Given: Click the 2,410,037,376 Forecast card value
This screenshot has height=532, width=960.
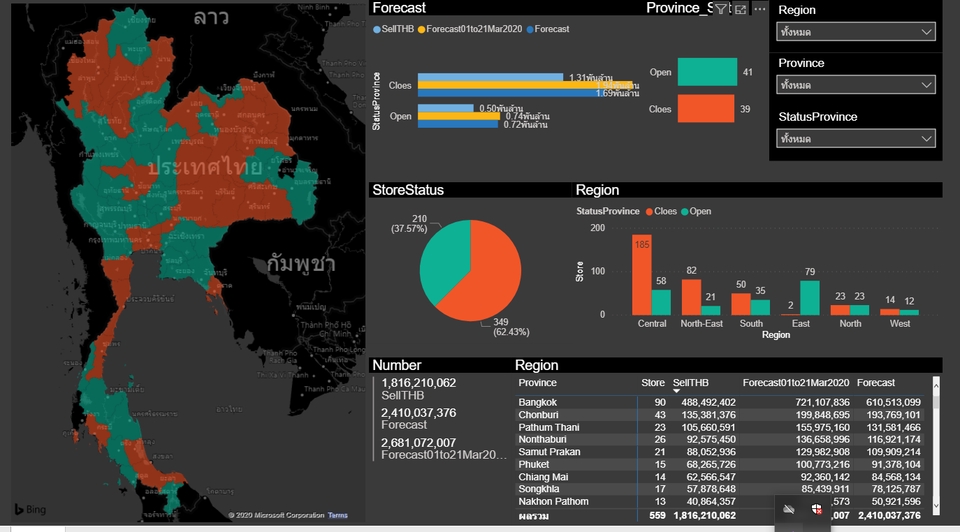Looking at the screenshot, I should pos(418,413).
